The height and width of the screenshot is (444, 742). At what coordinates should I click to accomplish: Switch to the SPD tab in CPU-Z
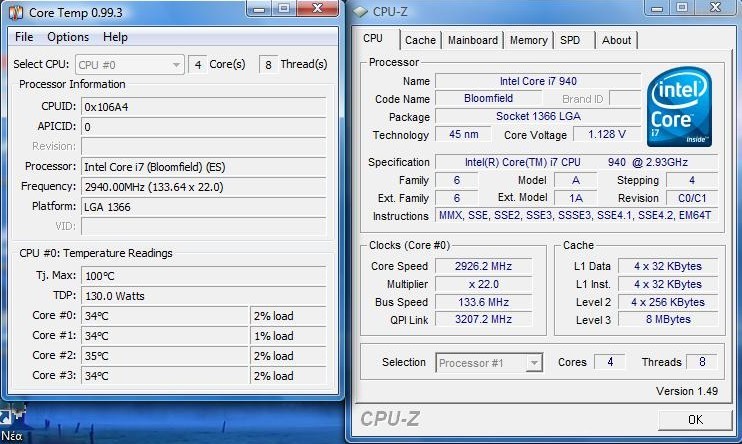pyautogui.click(x=570, y=40)
